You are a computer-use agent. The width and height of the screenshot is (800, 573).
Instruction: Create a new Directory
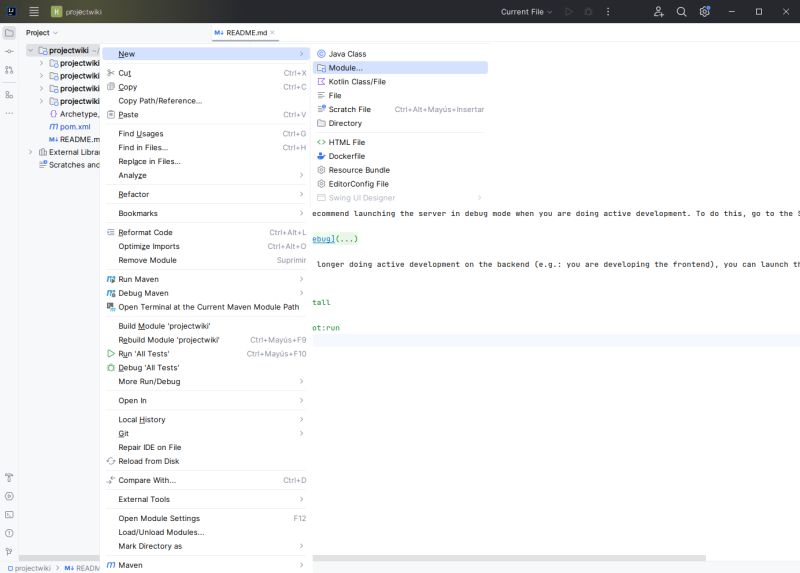(x=401, y=123)
